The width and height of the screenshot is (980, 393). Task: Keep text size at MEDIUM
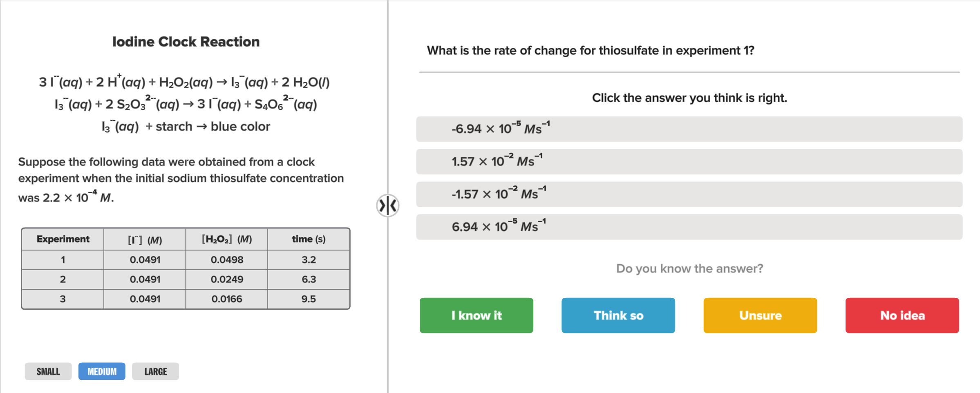(x=102, y=371)
